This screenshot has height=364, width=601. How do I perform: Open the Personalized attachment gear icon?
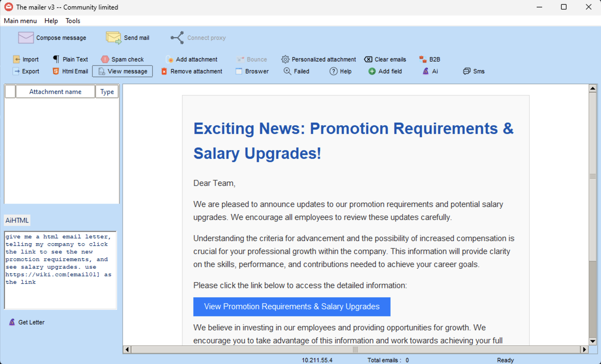click(x=285, y=59)
